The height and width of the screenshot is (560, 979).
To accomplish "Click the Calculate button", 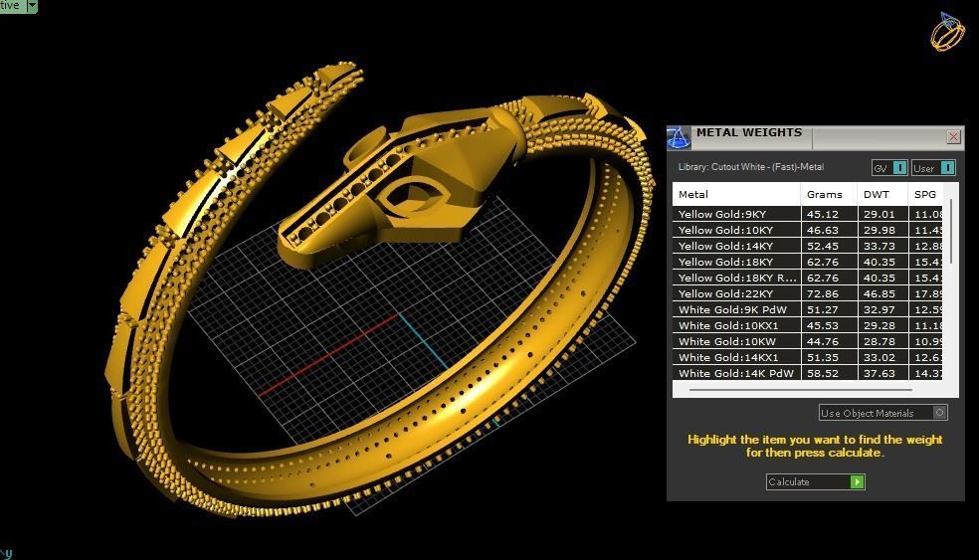I will pyautogui.click(x=816, y=482).
